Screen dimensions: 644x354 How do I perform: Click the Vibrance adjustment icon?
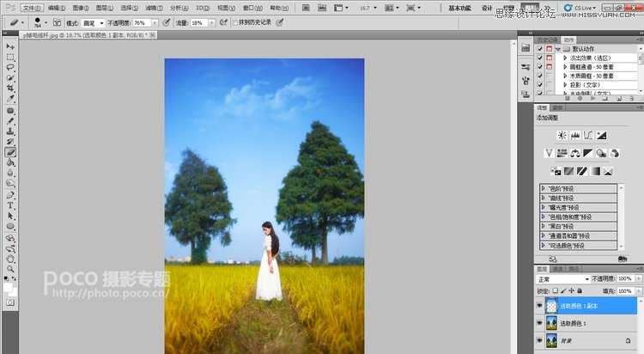(x=550, y=153)
